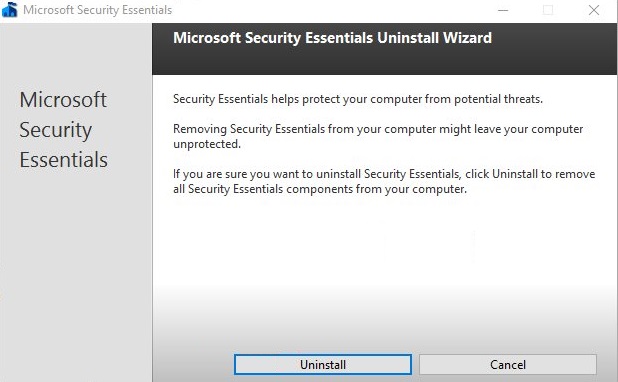Viewport: 618px width, 382px height.
Task: Click the greyed-out maximize window icon
Action: pos(548,10)
